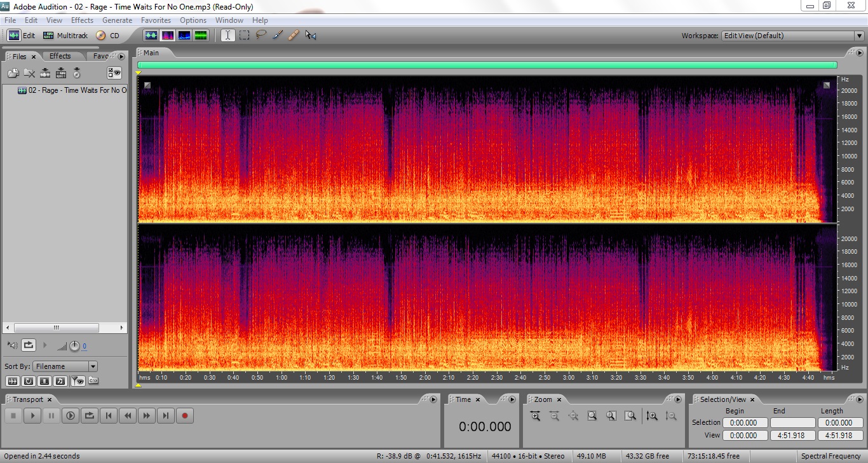Select the Lasso Selection tool
The image size is (868, 463).
coord(261,36)
